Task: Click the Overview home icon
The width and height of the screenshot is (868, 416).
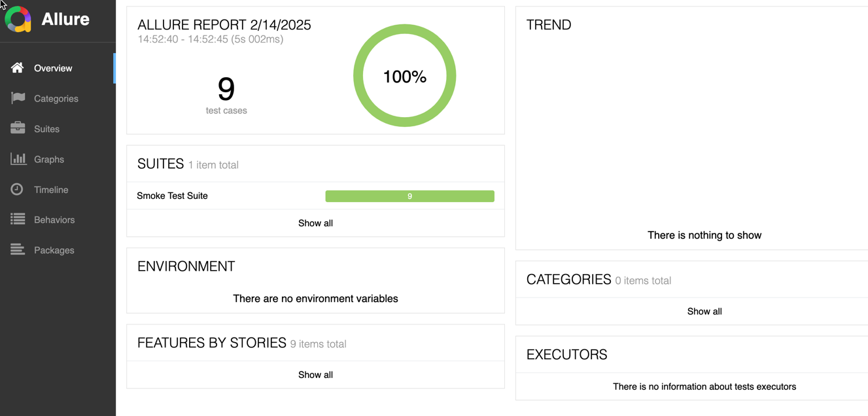Action: (x=18, y=68)
